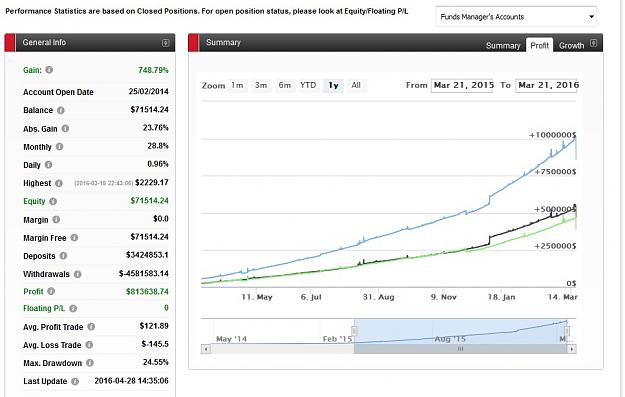This screenshot has height=397, width=625.
Task: Click the chart scrollbar thumb
Action: 460,349
